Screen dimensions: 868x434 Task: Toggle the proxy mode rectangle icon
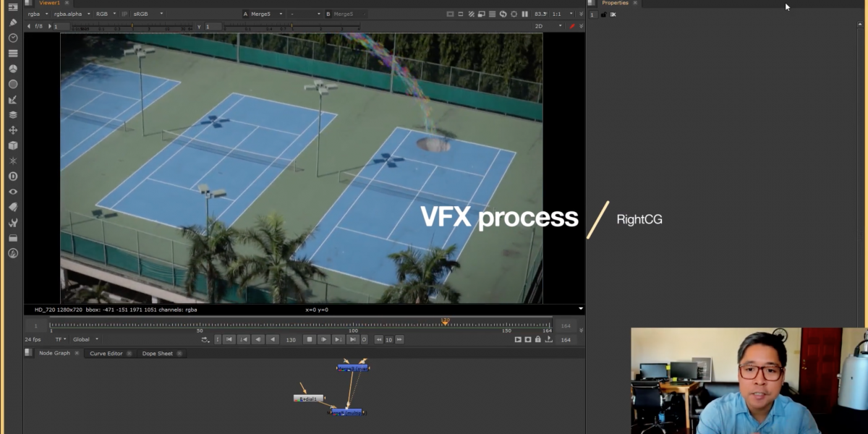(x=461, y=14)
